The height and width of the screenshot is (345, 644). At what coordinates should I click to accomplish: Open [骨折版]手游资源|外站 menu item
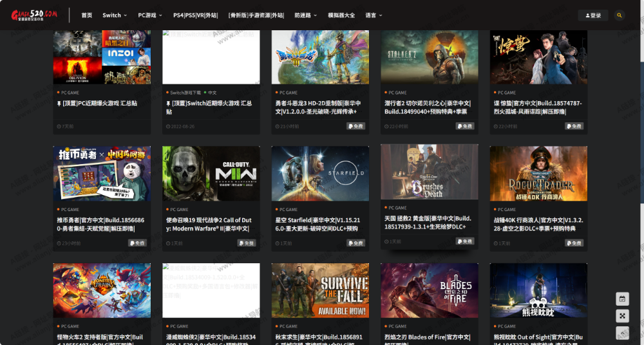coord(256,15)
